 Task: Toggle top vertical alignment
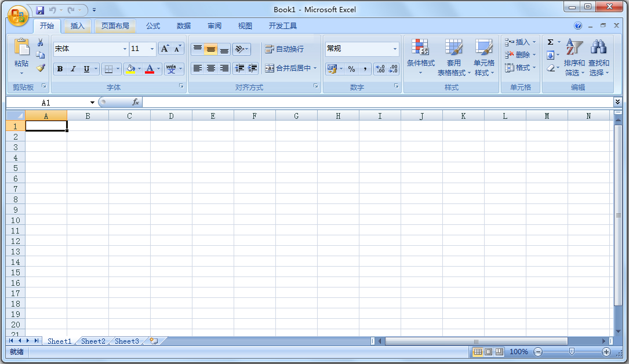(197, 49)
